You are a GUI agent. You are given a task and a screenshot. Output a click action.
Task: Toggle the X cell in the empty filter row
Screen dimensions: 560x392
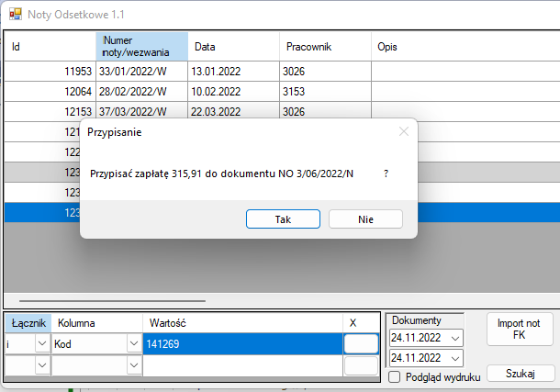click(x=361, y=365)
